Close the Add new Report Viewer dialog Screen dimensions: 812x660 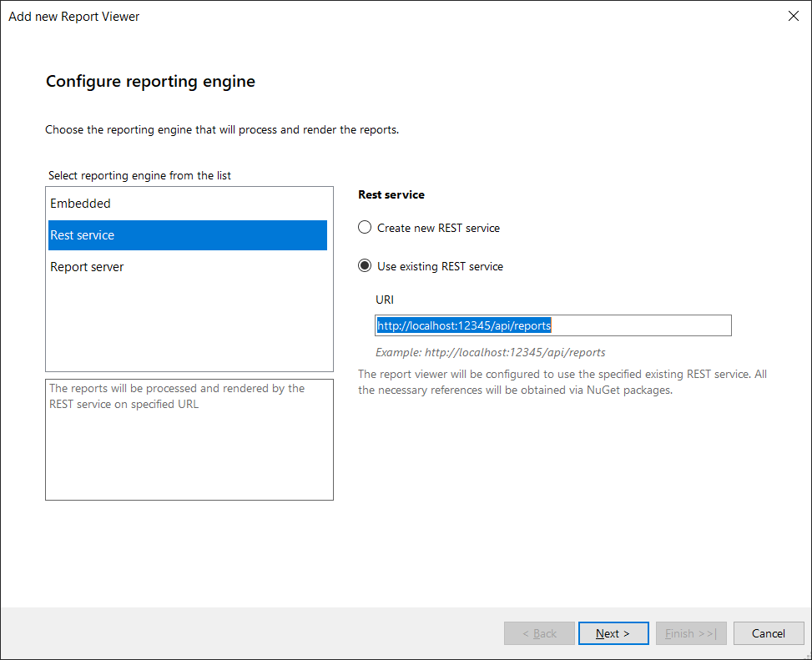pyautogui.click(x=793, y=16)
